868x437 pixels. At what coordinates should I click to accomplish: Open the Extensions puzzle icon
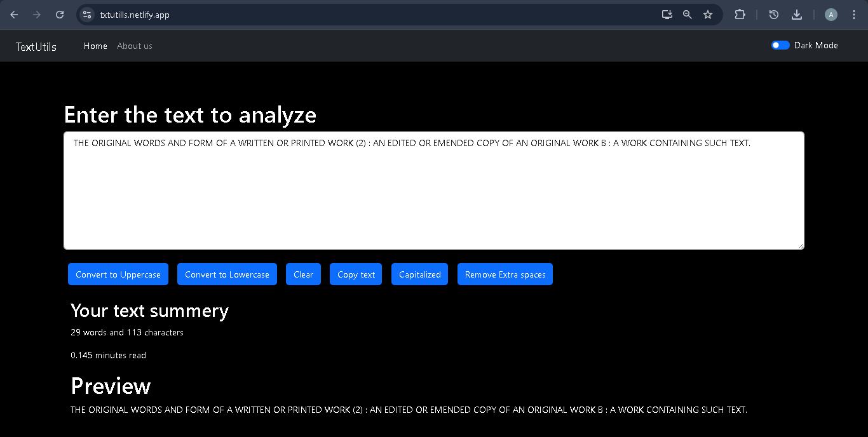tap(740, 15)
